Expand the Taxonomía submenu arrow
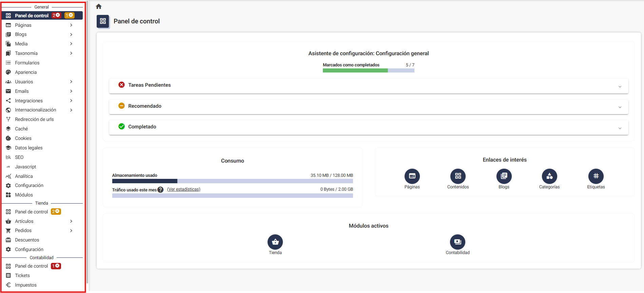This screenshot has width=644, height=293. point(71,53)
